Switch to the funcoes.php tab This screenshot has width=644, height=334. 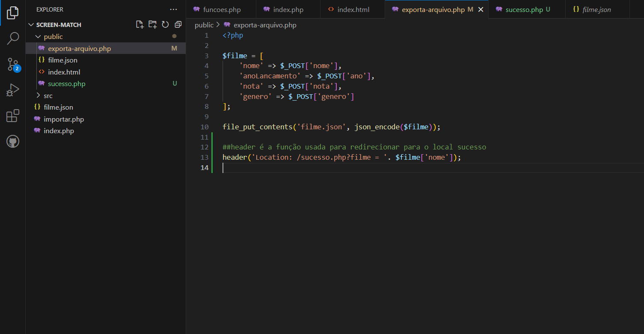(x=221, y=9)
